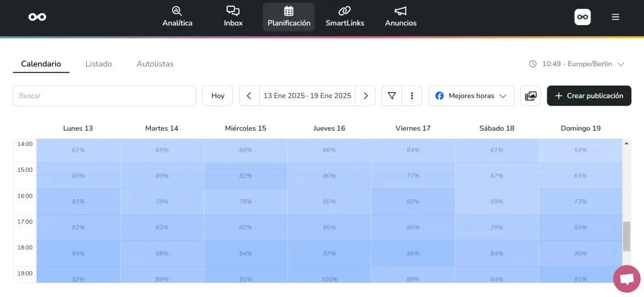The image size is (644, 297).
Task: Click the Crear publicación button
Action: [x=589, y=96]
